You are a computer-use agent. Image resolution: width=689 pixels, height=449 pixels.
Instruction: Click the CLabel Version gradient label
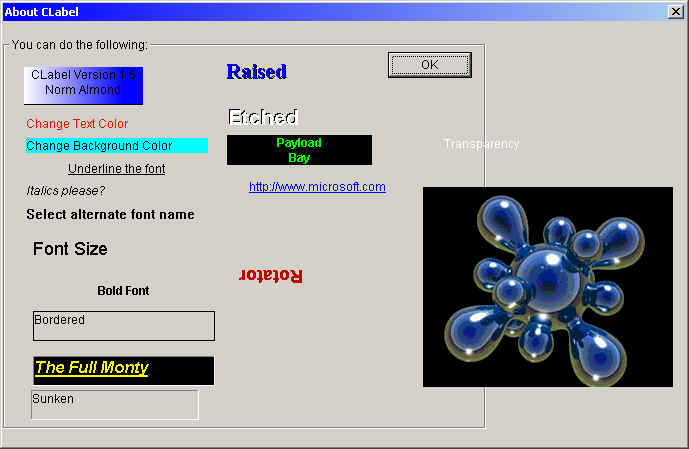click(83, 85)
